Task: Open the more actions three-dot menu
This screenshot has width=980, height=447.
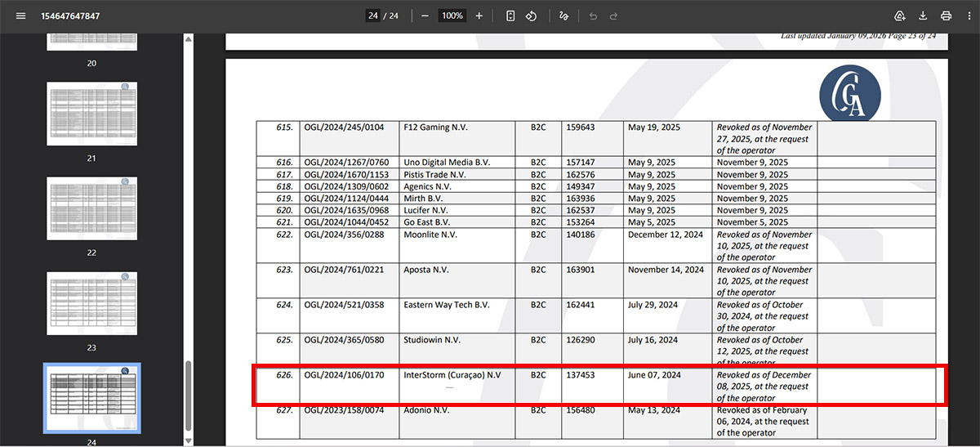Action: pyautogui.click(x=969, y=16)
